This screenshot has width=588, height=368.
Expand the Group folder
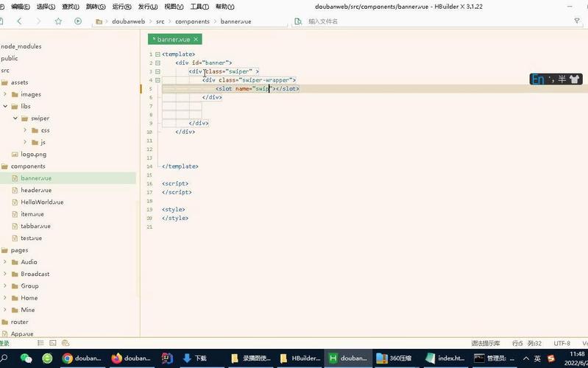click(x=5, y=286)
